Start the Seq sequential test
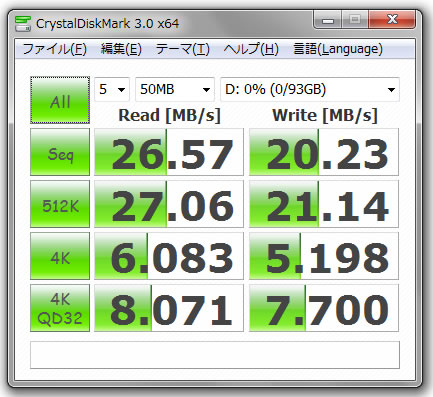The height and width of the screenshot is (397, 433). point(60,152)
